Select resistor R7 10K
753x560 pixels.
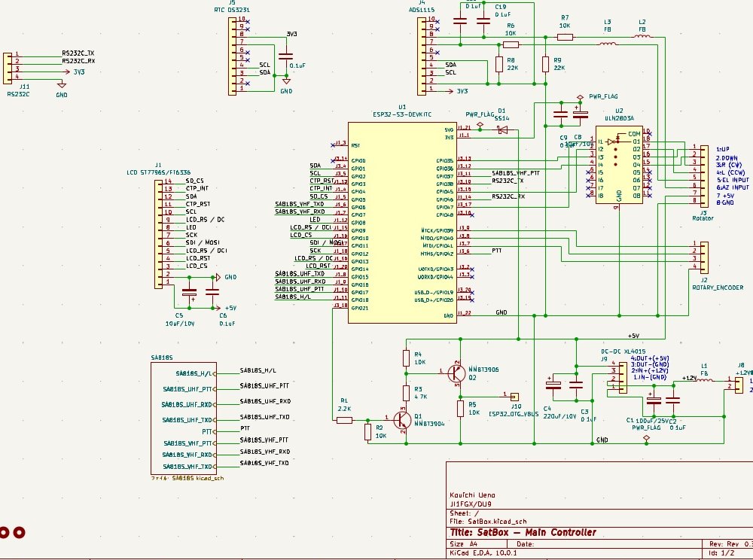pos(565,37)
